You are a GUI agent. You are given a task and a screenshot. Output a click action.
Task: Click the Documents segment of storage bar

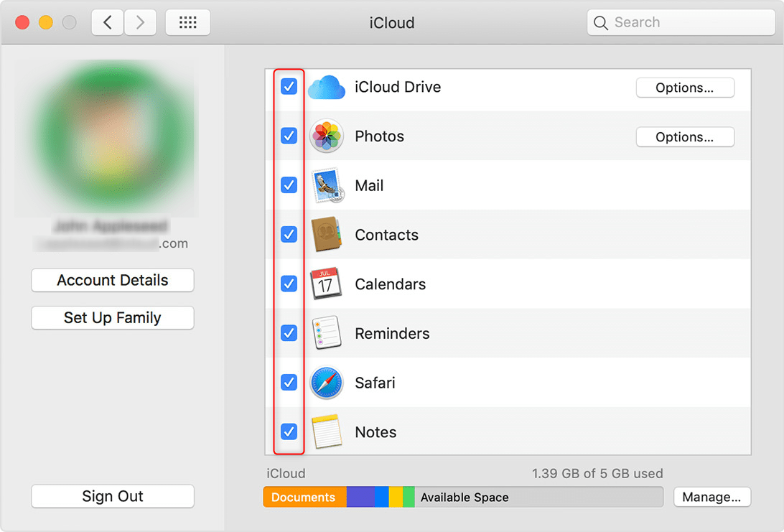click(304, 497)
